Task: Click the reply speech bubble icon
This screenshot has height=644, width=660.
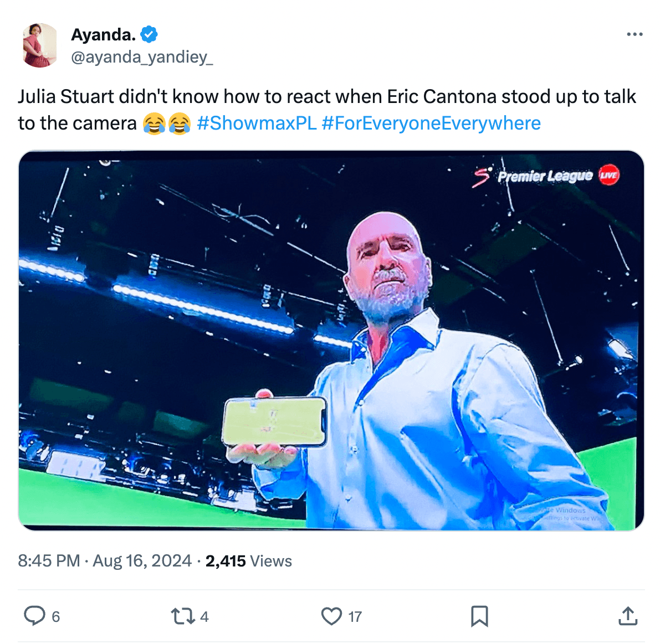Action: (x=34, y=616)
